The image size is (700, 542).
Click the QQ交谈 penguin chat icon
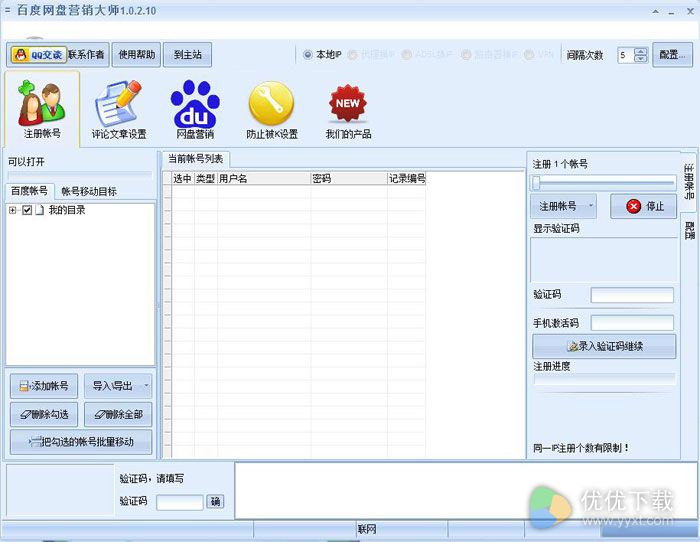(38, 55)
